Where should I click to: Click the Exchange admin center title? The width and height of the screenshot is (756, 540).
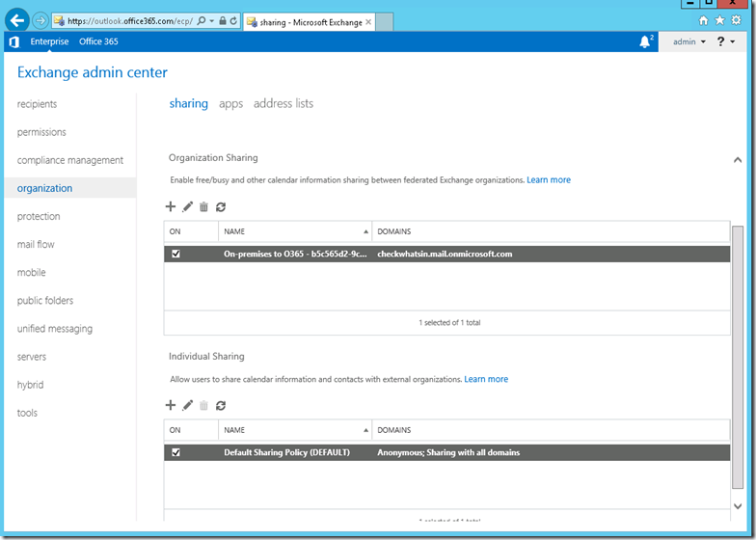(x=93, y=72)
